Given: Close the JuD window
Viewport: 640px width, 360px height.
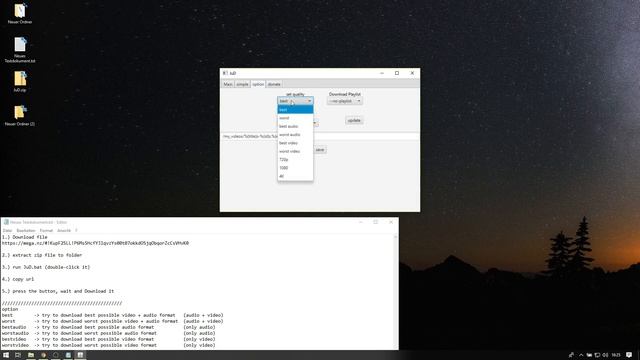Looking at the screenshot, I should 412,73.
